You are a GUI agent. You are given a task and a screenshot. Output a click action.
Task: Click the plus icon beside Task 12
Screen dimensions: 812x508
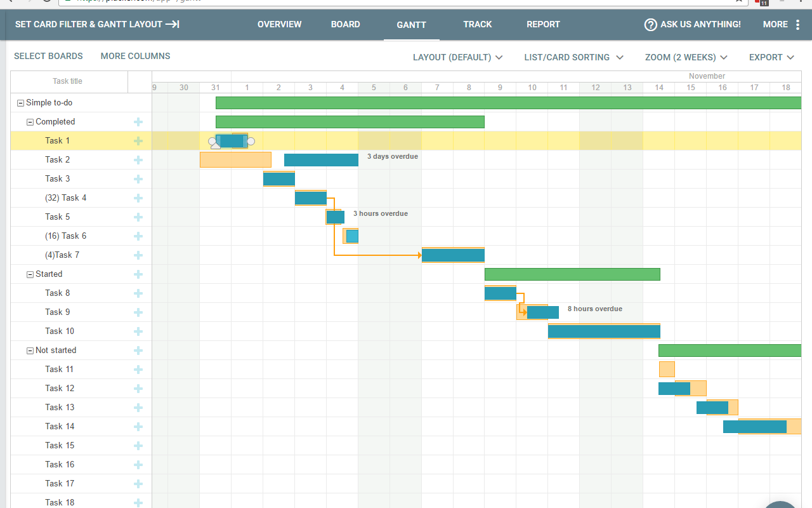(x=138, y=389)
